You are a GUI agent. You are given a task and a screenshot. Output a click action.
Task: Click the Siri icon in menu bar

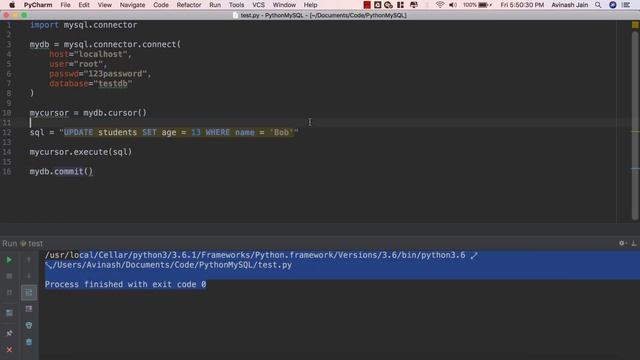[613, 5]
